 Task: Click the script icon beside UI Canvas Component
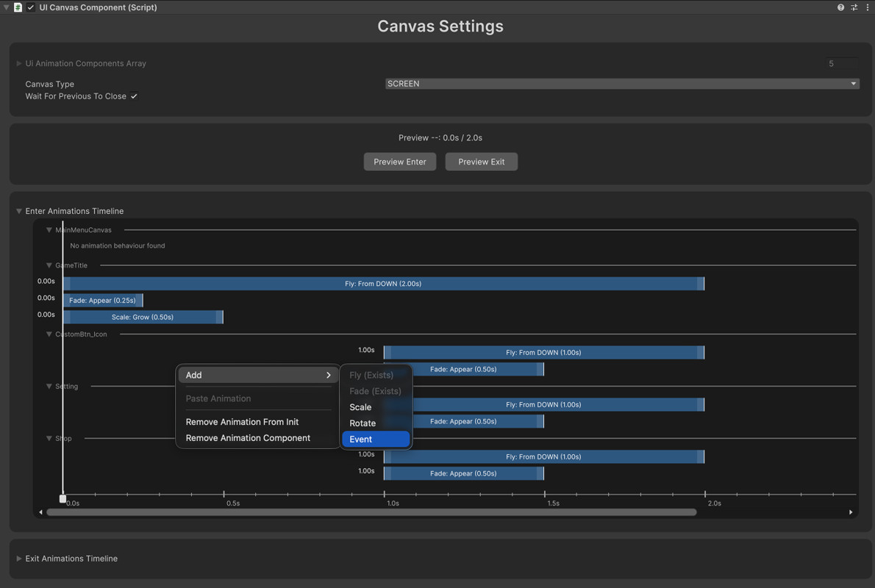tap(18, 7)
